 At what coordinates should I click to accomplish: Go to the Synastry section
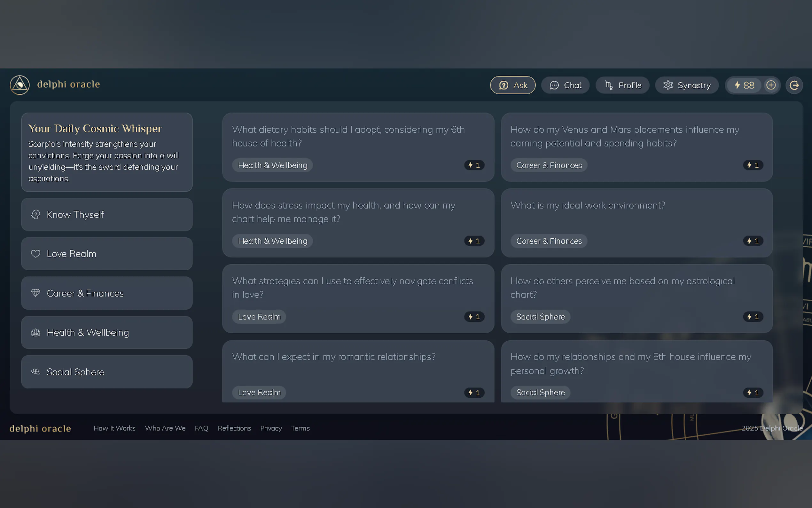point(686,85)
